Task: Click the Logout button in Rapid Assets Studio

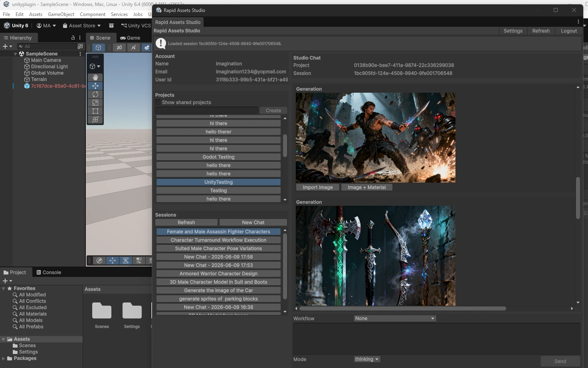Action: (x=569, y=31)
